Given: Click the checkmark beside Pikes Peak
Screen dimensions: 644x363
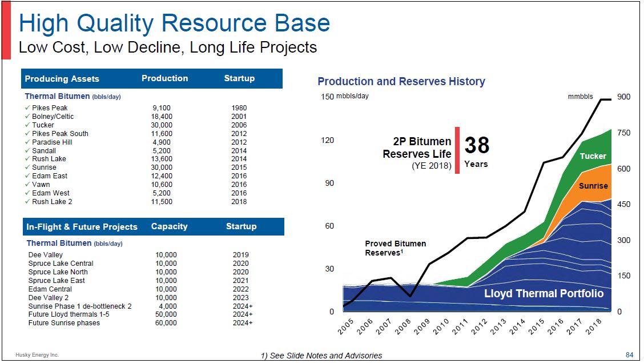Looking at the screenshot, I should point(27,107).
